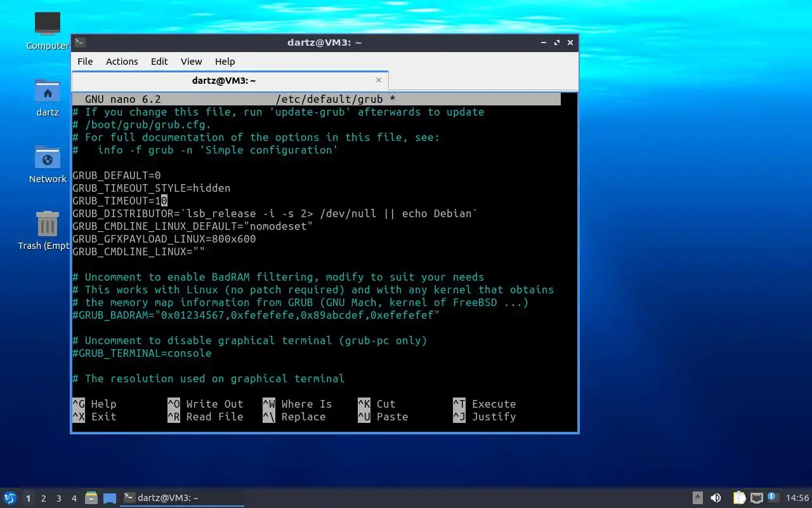Viewport: 812px width, 508px height.
Task: Click 'The resolution used on graphical terminal' line
Action: click(x=209, y=378)
